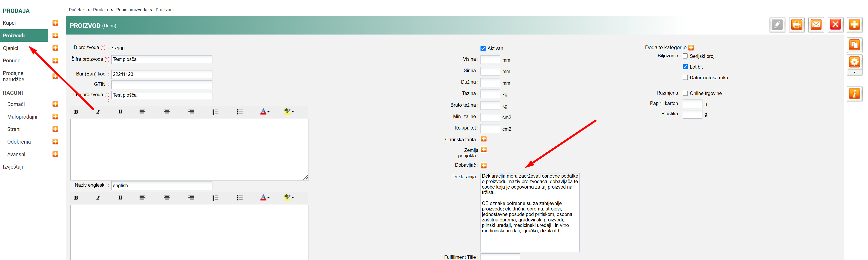
Task: Uncheck the Lot br. checkbox
Action: tap(685, 67)
